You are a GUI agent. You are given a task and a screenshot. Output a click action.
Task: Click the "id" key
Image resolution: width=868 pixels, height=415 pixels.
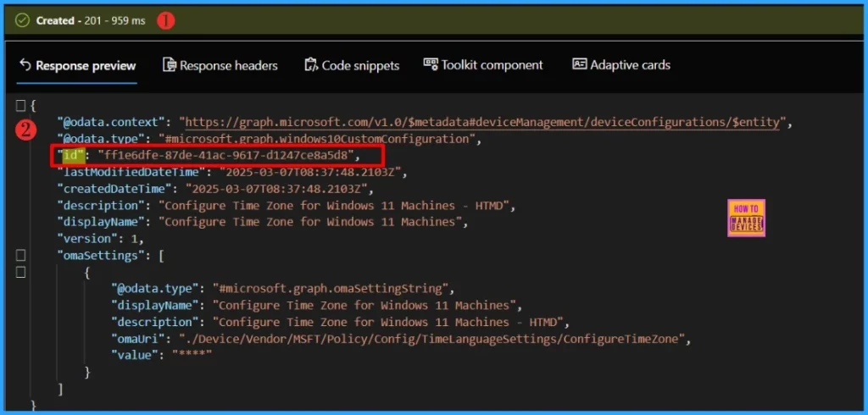coord(70,156)
